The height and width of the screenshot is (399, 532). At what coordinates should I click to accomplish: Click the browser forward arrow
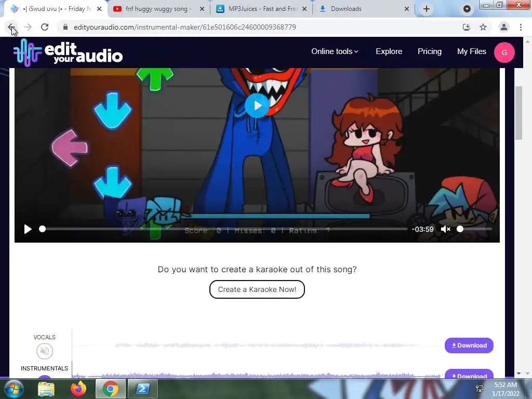coord(28,27)
